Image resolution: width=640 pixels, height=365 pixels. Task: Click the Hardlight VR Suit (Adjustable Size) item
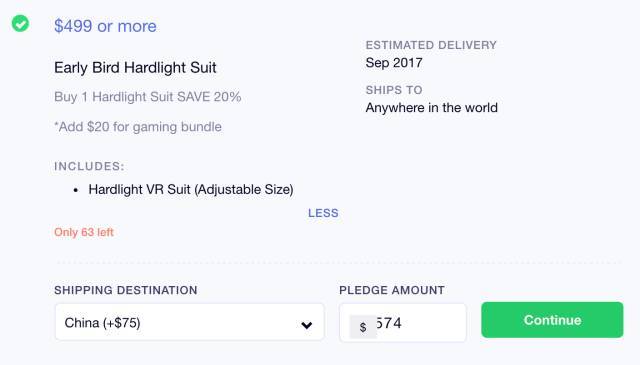click(x=191, y=190)
